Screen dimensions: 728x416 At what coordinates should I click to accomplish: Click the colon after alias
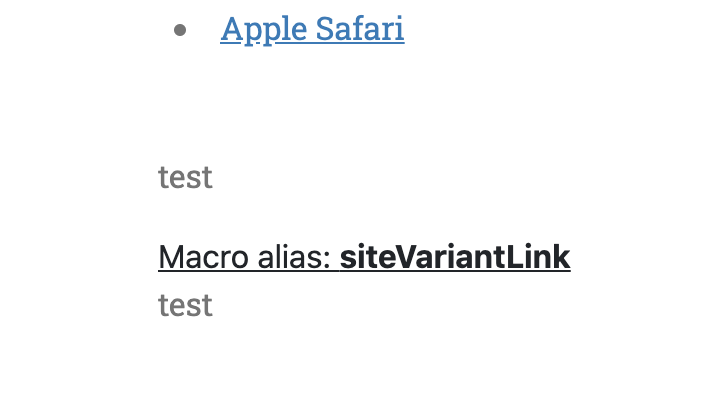click(328, 258)
